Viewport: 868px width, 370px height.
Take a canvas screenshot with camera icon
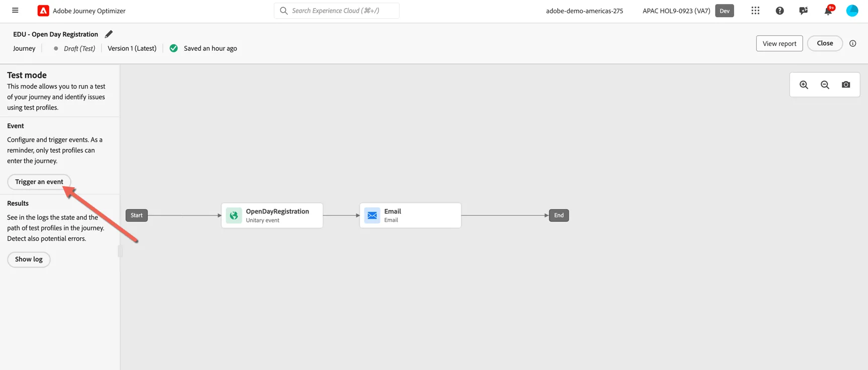846,85
